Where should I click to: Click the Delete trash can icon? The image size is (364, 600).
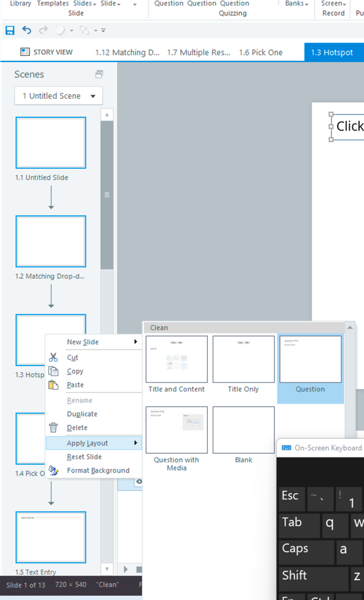[x=53, y=427]
